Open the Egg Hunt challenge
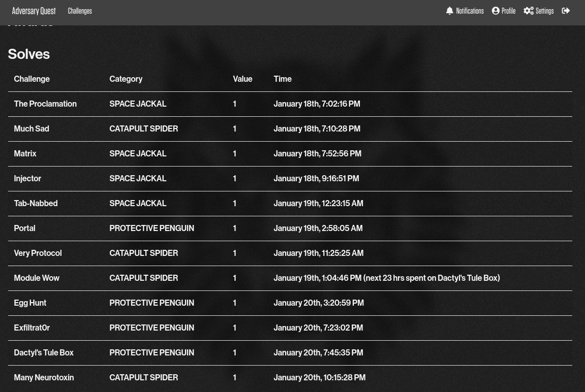Viewport: 585px width, 392px height. point(30,303)
